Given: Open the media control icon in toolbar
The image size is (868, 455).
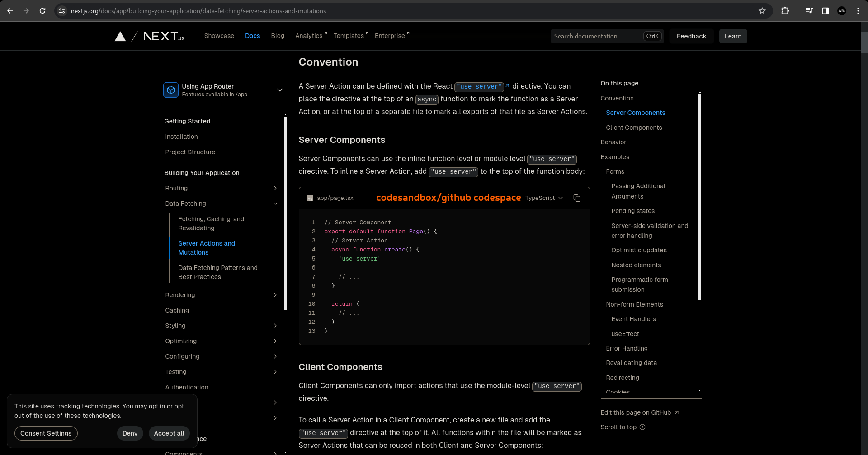Looking at the screenshot, I should 809,11.
